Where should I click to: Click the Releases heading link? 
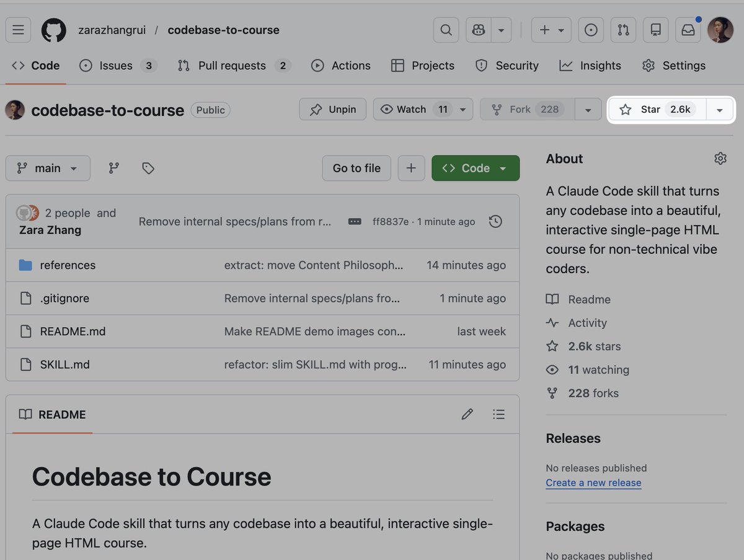click(573, 438)
